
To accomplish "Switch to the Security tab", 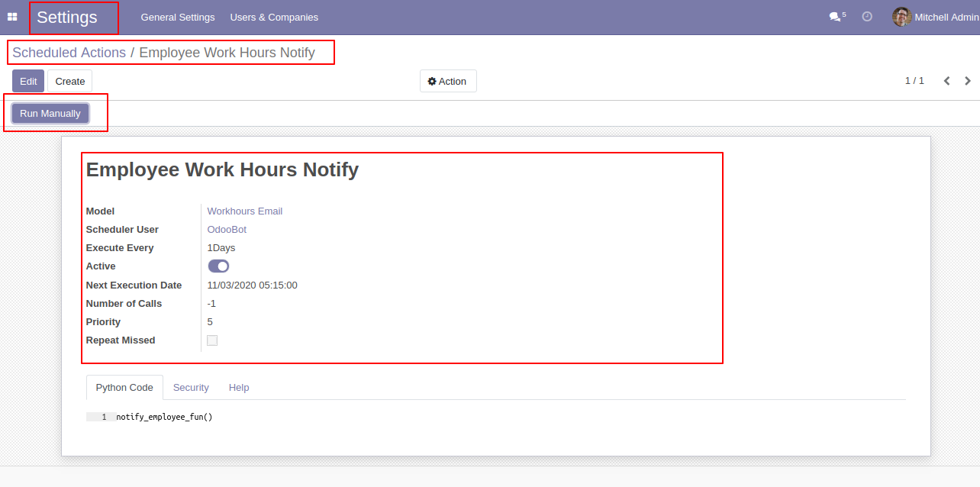I will pos(191,387).
